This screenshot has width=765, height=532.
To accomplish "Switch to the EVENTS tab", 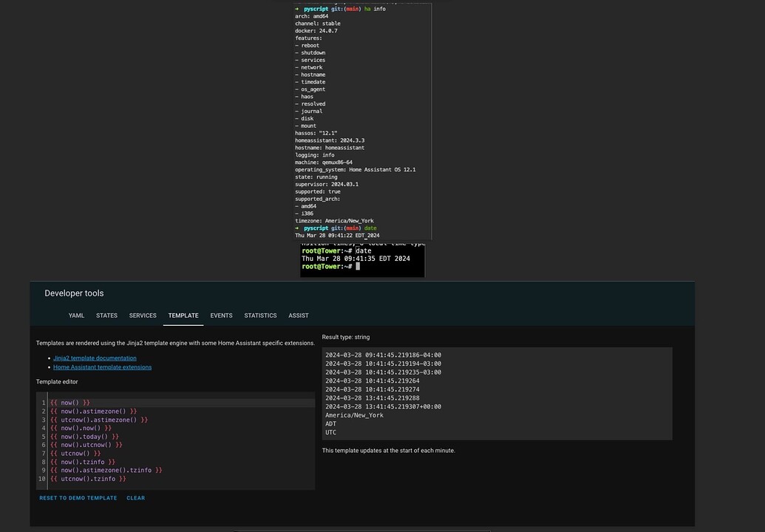I will click(221, 315).
